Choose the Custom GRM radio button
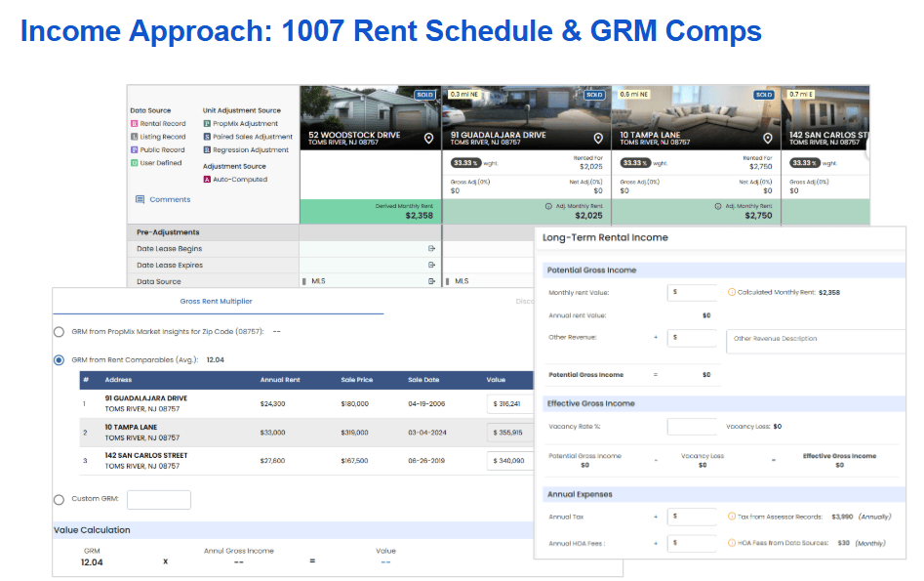This screenshot has height=581, width=924. (x=60, y=500)
